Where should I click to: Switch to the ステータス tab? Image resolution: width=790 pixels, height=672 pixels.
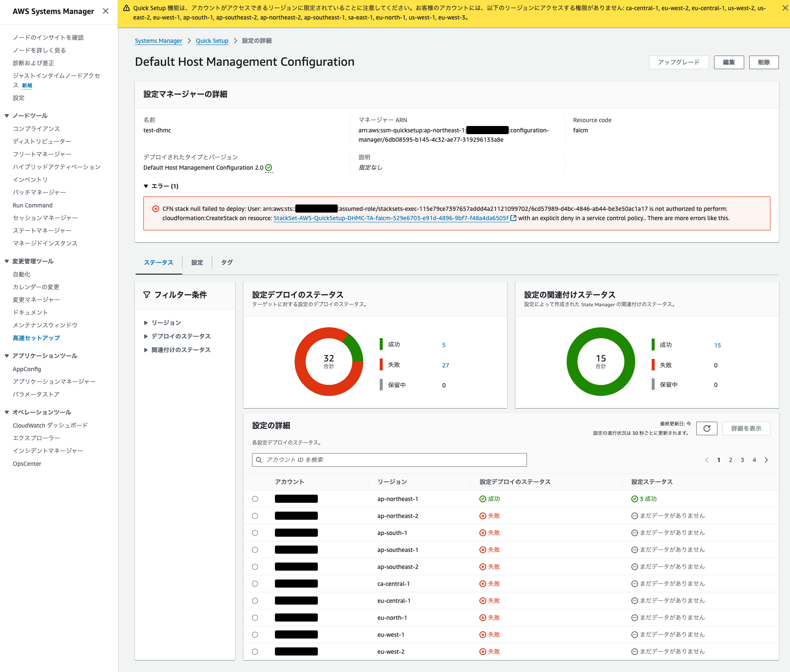coord(158,263)
